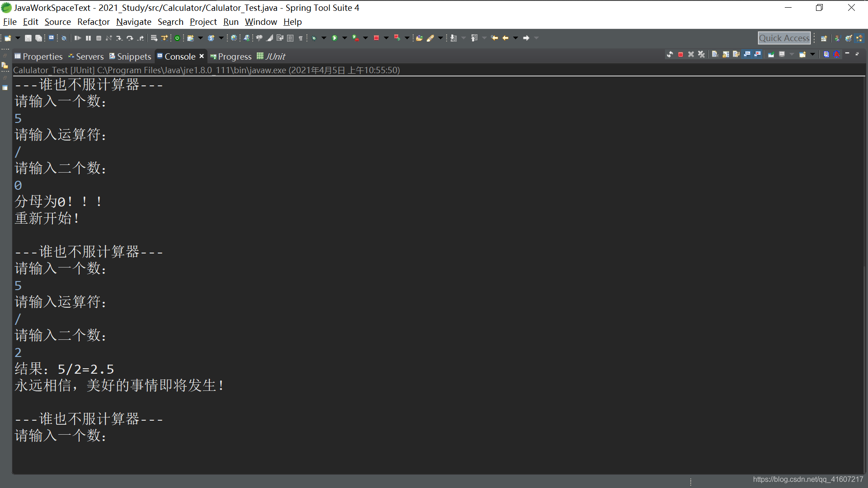Click the Open Perspective icon
Screen dimensions: 868x488
tap(824, 38)
